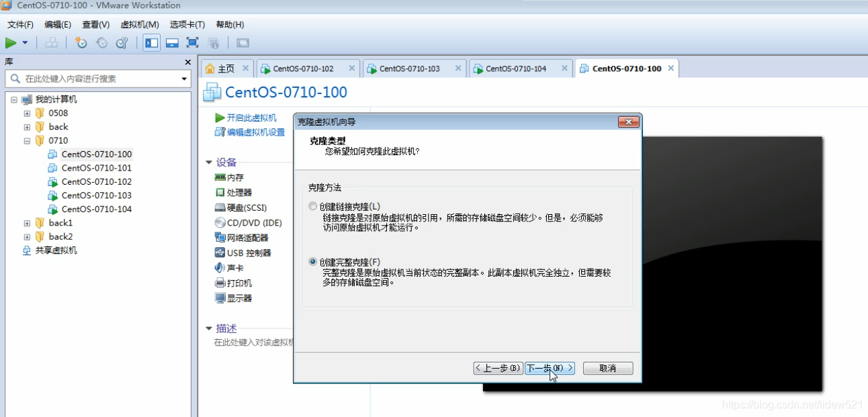
Task: Open the 帮助(H) menu
Action: 230,25
